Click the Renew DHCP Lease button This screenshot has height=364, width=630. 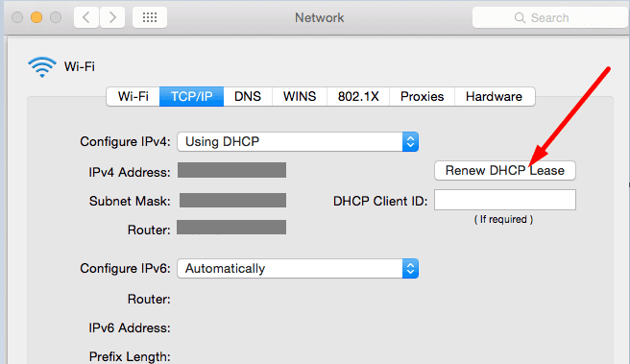[x=505, y=170]
